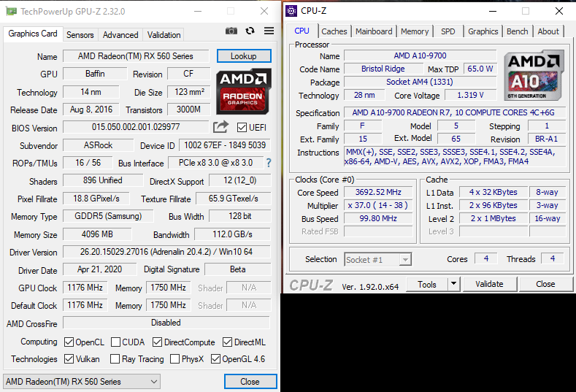Open the About tab in CPU-Z
Screen dimensions: 576x392
click(548, 31)
